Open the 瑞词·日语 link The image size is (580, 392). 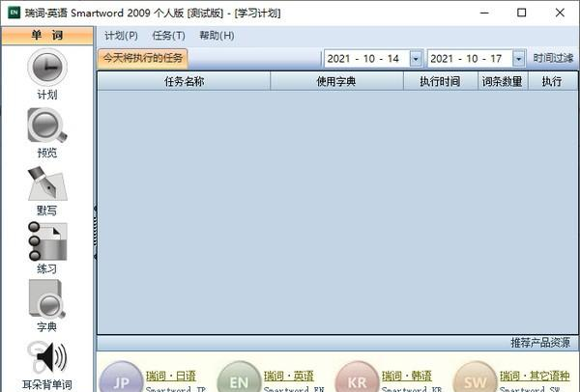[171, 377]
